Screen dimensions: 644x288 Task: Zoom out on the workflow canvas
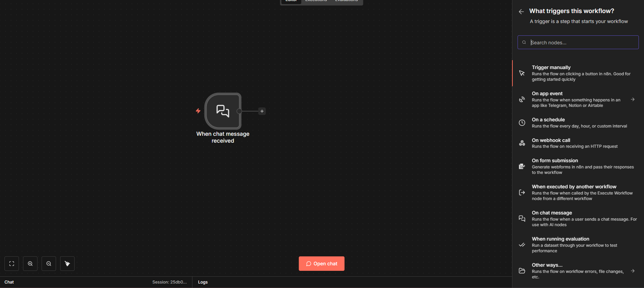tap(49, 264)
